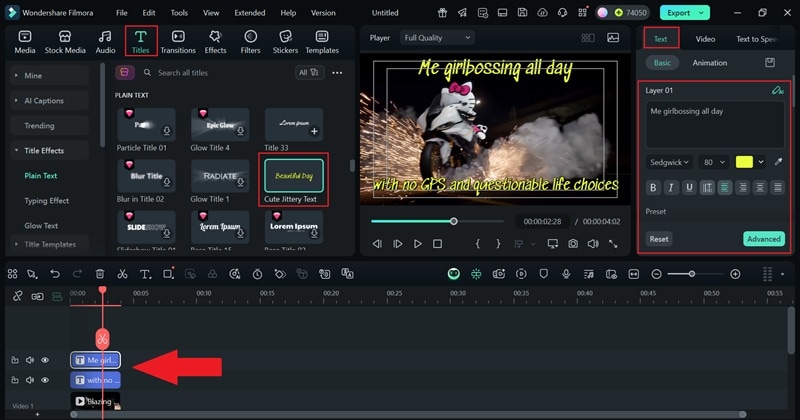Screen dimensions: 800x420
Task: Click the volume speaker icon in player
Action: [593, 244]
